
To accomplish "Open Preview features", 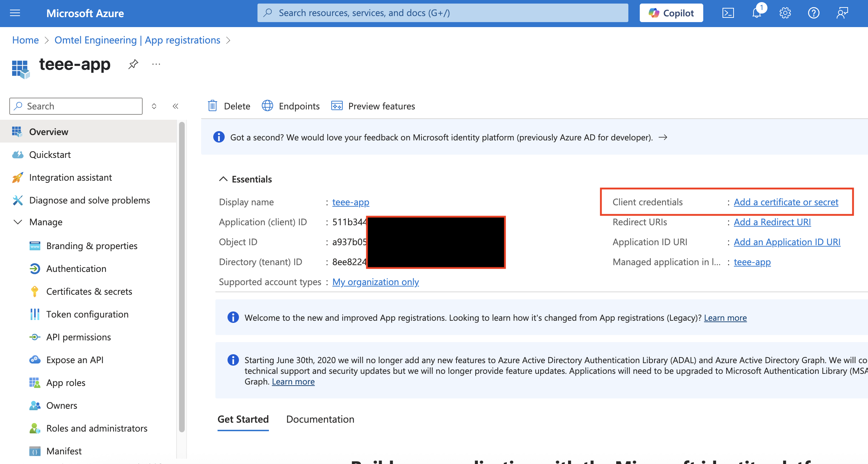I will click(x=373, y=106).
